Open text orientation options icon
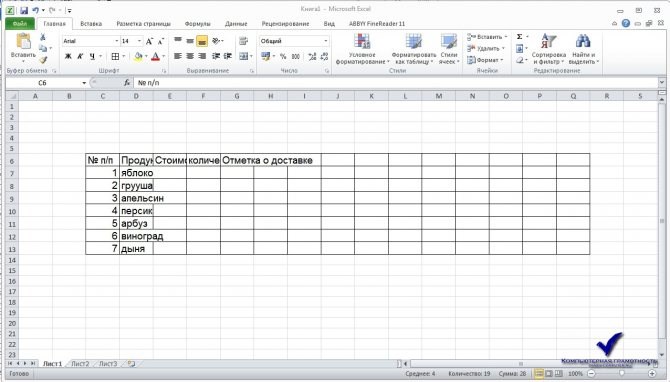The image size is (670, 382). (216, 41)
